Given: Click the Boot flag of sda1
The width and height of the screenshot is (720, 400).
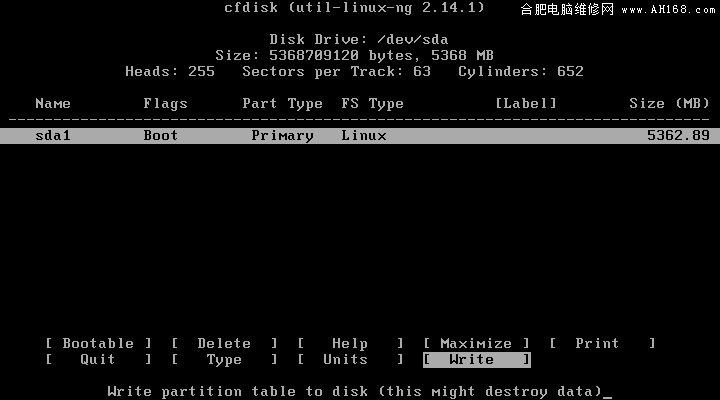Looking at the screenshot, I should click(x=161, y=135).
